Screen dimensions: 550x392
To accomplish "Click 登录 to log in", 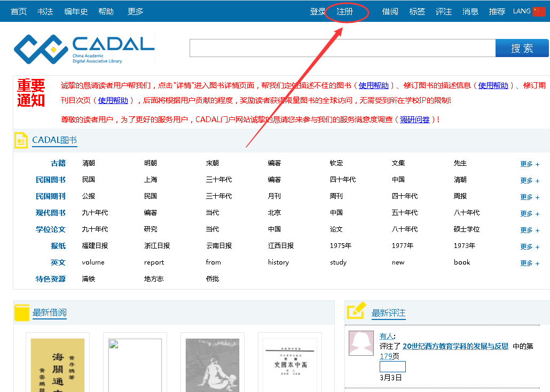I will point(318,12).
